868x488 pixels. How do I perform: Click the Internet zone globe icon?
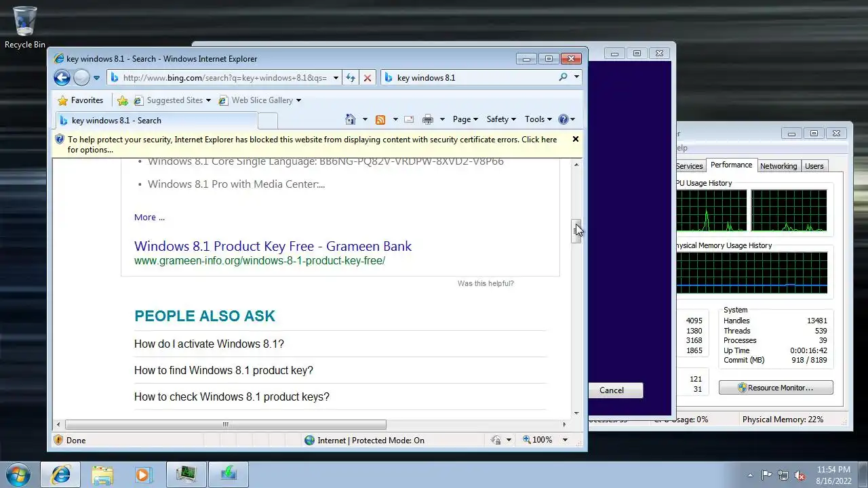click(310, 440)
